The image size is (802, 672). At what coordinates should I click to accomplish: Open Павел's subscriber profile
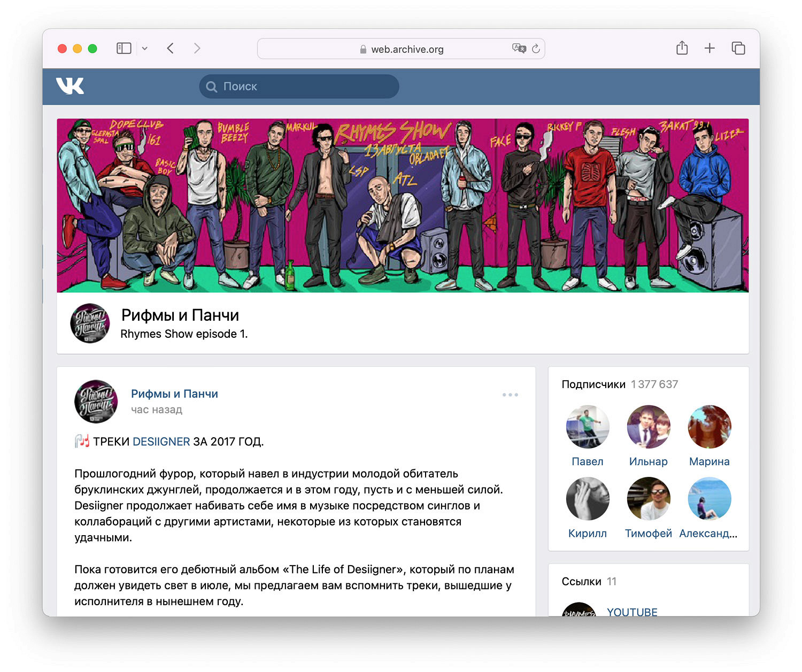pyautogui.click(x=587, y=427)
